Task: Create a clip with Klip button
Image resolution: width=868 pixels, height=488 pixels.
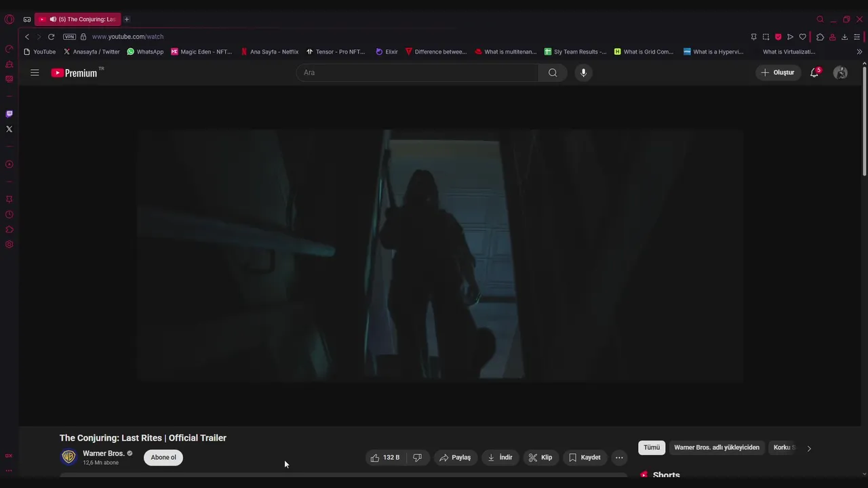Action: tap(540, 457)
